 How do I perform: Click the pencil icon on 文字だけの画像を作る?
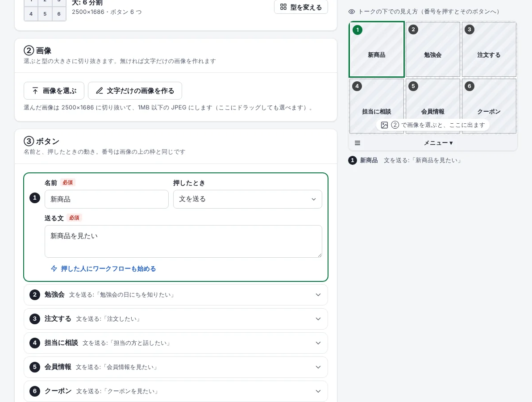pos(100,91)
